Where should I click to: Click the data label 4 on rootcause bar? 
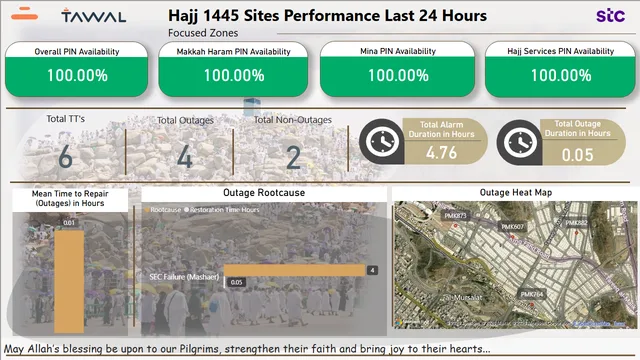pyautogui.click(x=372, y=270)
